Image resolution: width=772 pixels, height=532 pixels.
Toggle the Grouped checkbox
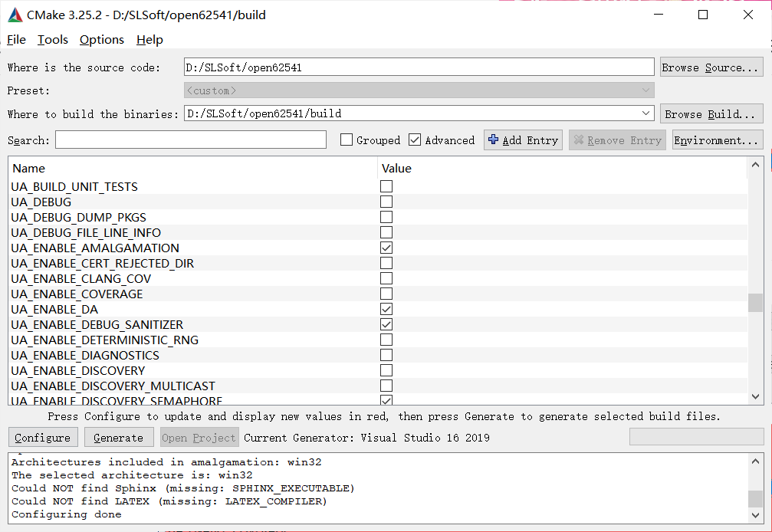click(x=347, y=140)
